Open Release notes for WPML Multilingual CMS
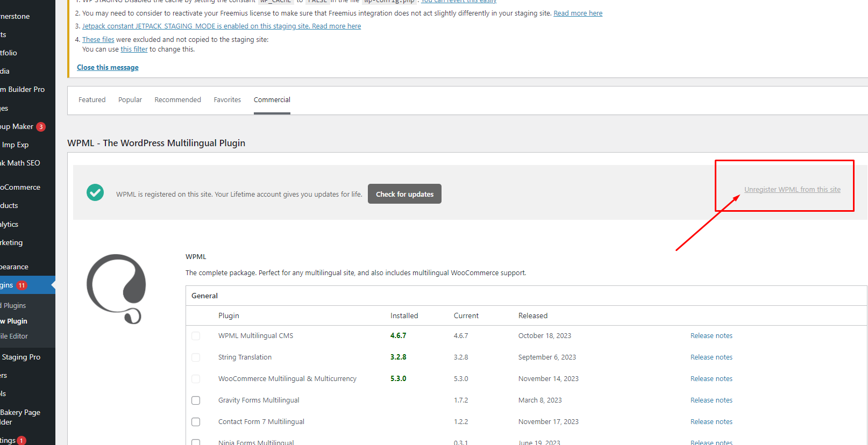This screenshot has height=445, width=868. tap(712, 336)
